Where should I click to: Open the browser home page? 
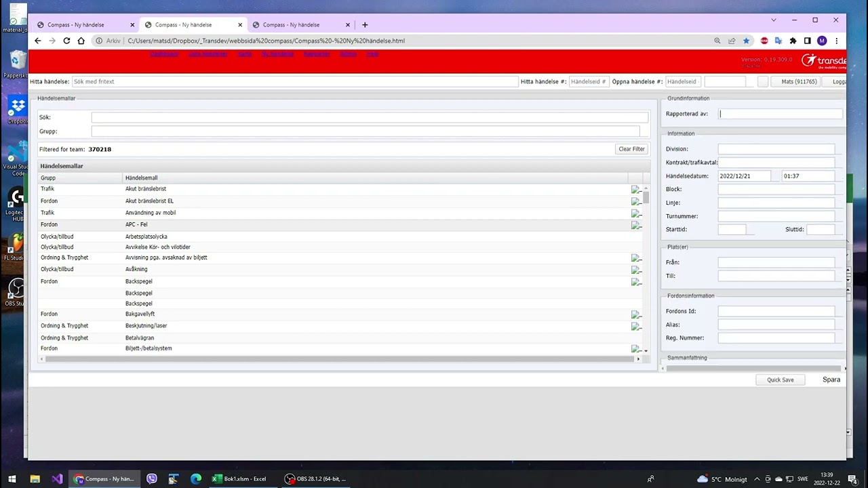point(81,41)
